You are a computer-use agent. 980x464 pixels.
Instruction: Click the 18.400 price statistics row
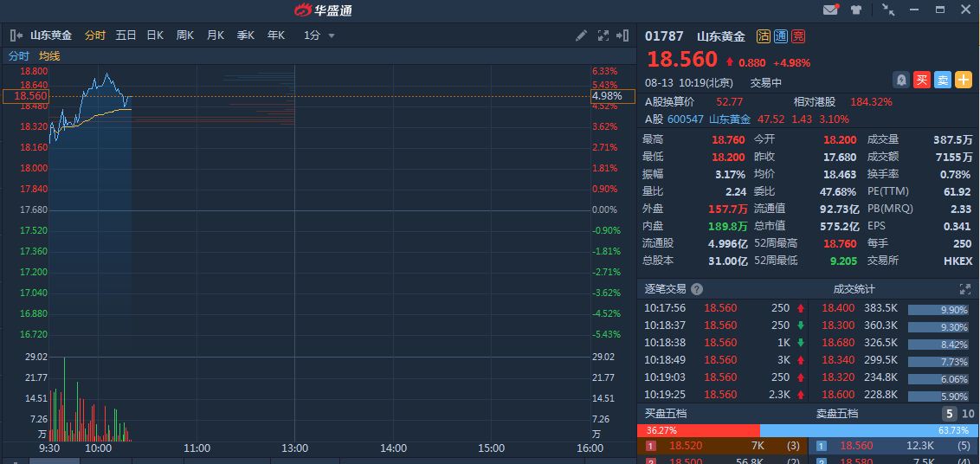pos(895,308)
